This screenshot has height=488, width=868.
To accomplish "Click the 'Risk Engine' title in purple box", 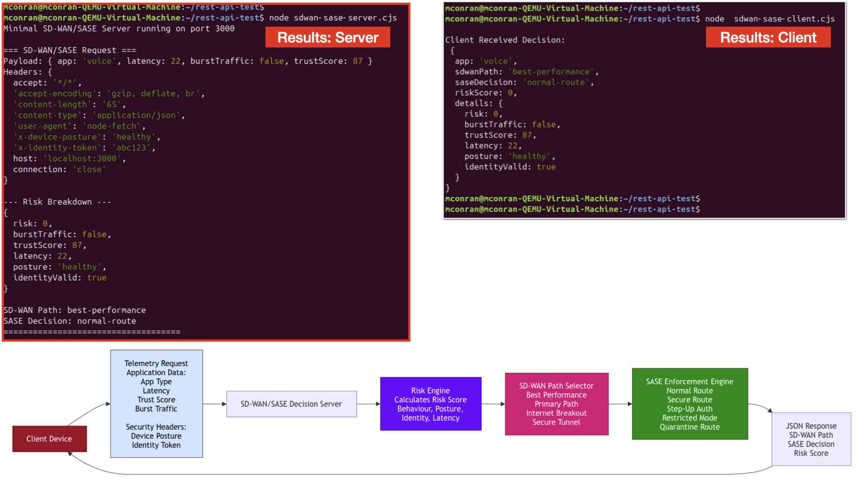I will click(430, 391).
